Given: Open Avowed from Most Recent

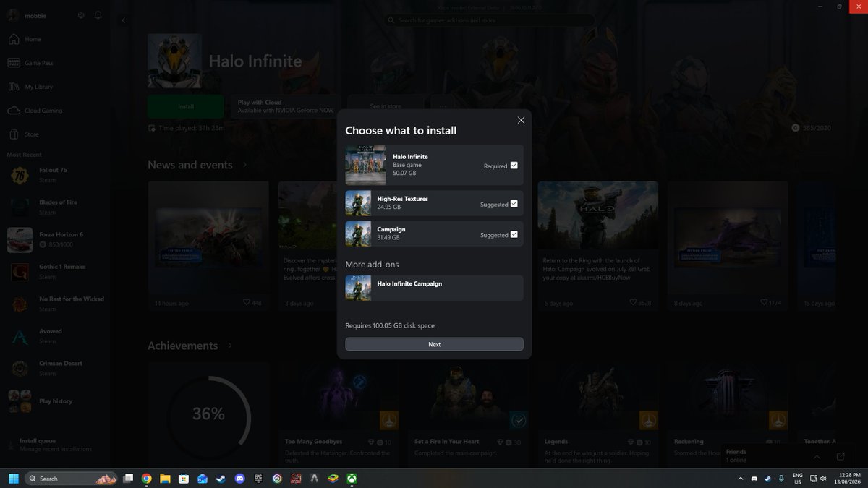Looking at the screenshot, I should [x=55, y=335].
